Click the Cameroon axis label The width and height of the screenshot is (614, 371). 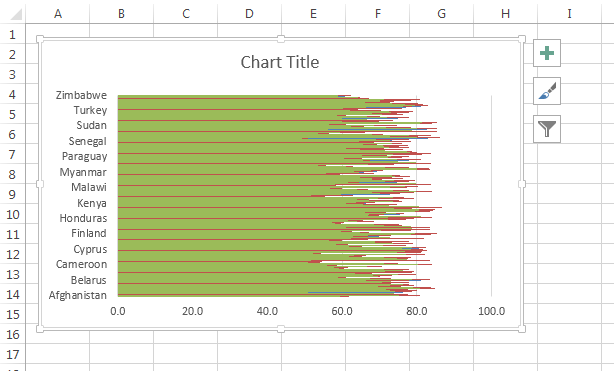point(81,264)
